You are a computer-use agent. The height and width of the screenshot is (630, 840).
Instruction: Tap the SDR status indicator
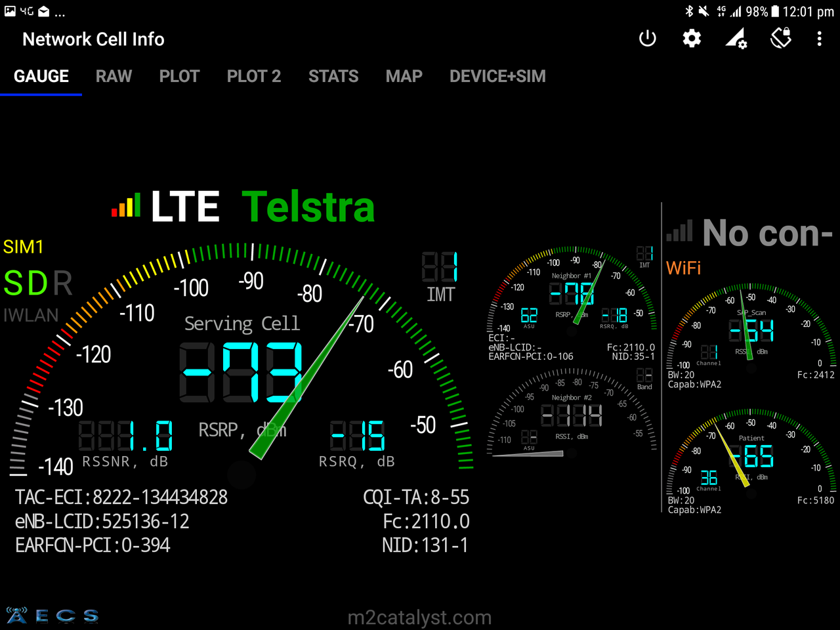[x=38, y=283]
